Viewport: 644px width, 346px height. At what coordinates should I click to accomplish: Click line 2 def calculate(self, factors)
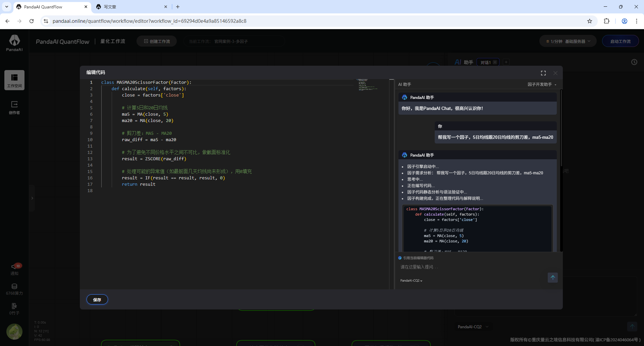[x=149, y=89]
